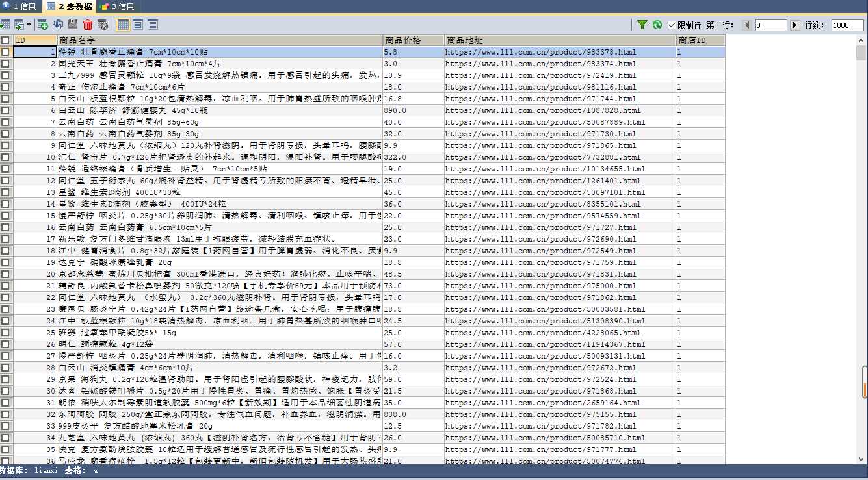
Task: Click name cell 云南白药气雾剂 85g+60g
Action: (x=220, y=122)
